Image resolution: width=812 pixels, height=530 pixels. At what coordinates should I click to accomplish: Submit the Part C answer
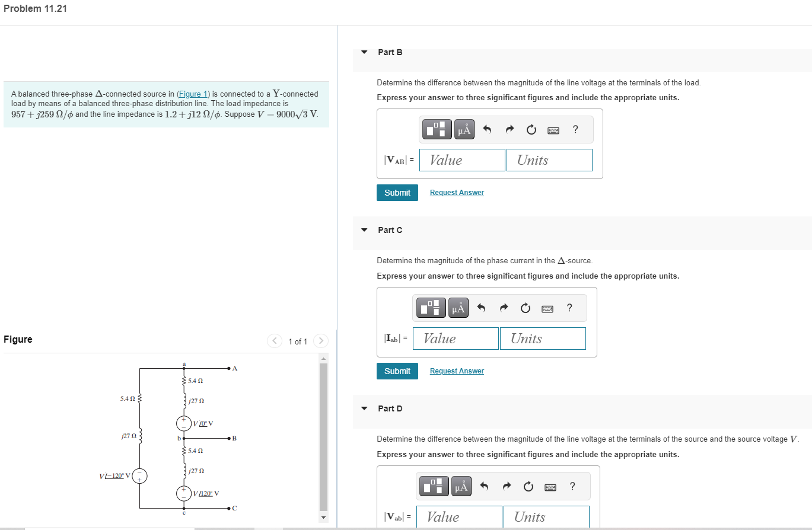point(397,371)
